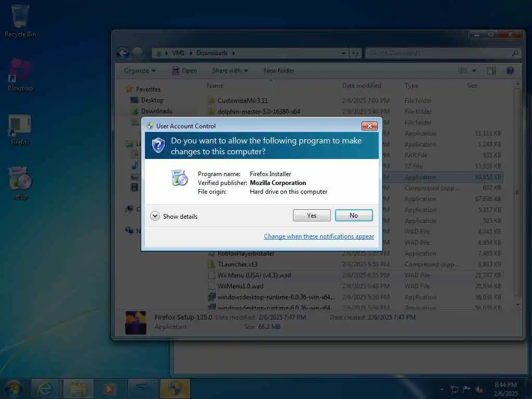532x399 pixels.
Task: Open Windows Media Player taskbar icon
Action: (109, 389)
